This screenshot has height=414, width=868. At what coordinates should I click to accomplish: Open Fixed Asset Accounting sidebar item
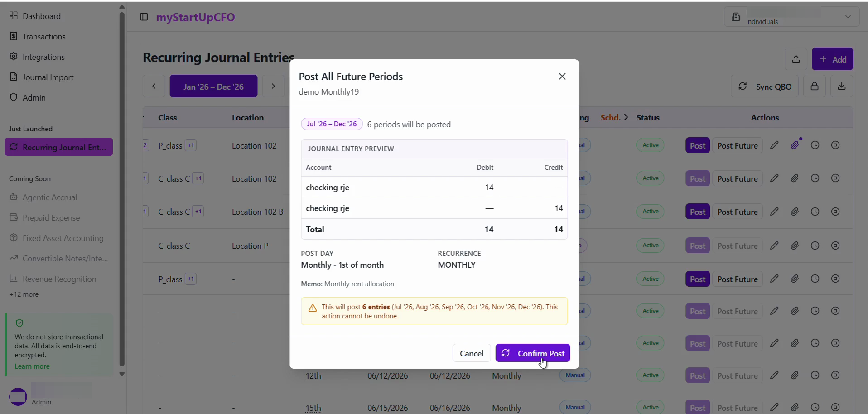[x=56, y=238]
